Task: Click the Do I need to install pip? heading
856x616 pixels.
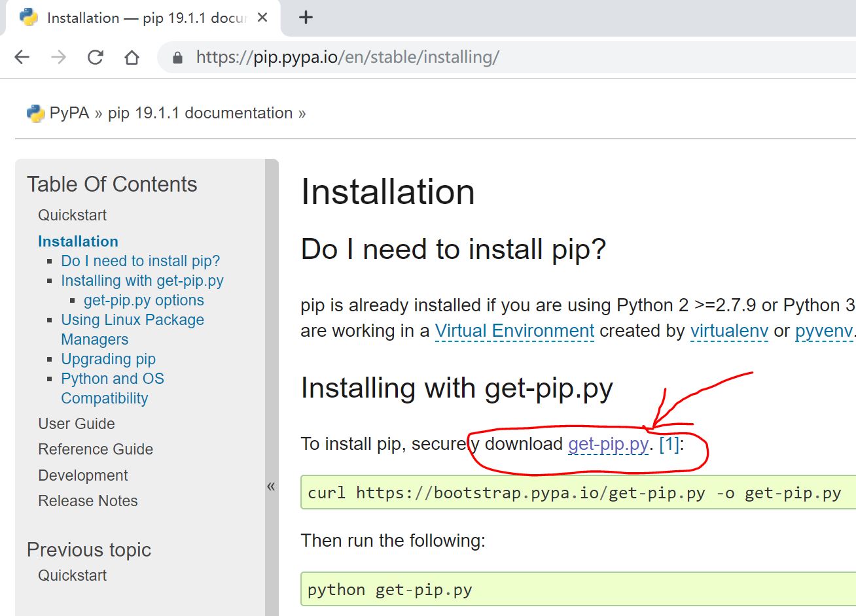Action: coord(454,250)
